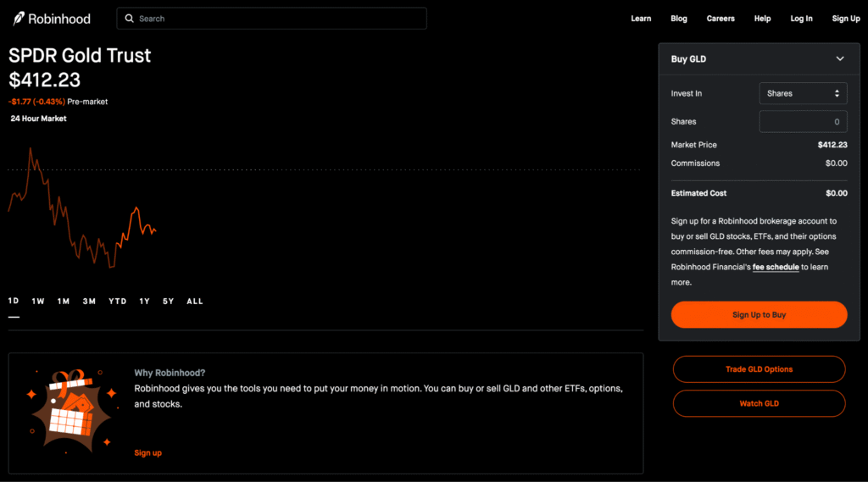
Task: Select the 1W chart range
Action: pyautogui.click(x=37, y=301)
